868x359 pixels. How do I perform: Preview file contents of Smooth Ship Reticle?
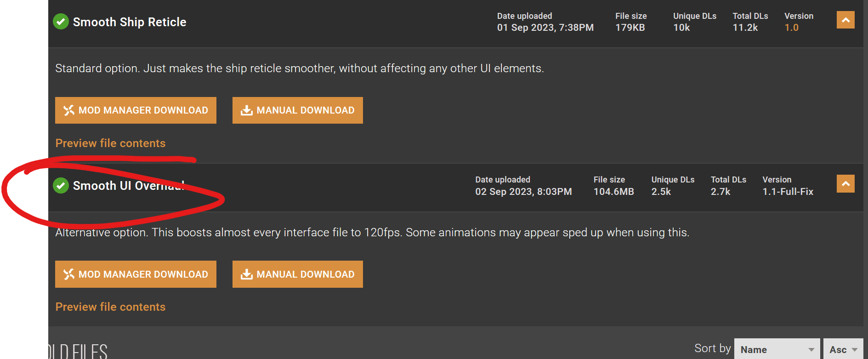[x=110, y=143]
